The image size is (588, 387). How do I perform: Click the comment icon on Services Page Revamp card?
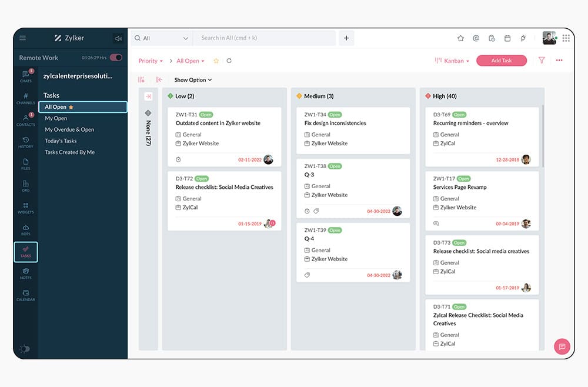[436, 223]
